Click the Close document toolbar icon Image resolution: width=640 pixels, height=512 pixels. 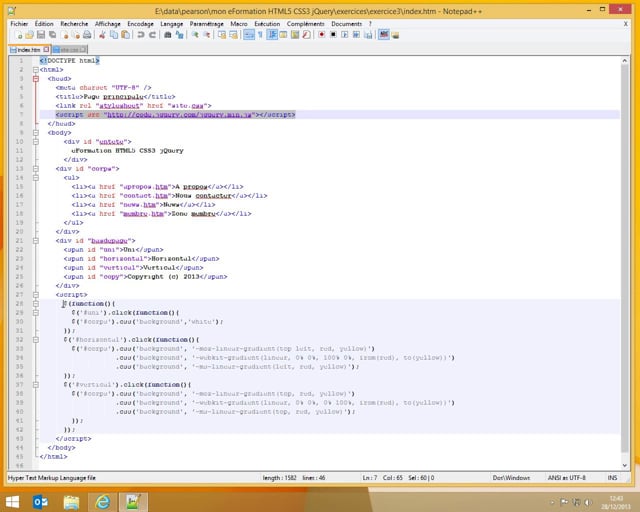pyautogui.click(x=65, y=35)
